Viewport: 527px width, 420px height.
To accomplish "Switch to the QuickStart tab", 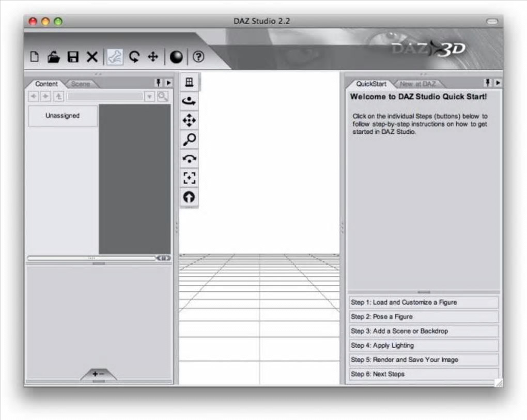I will pos(371,84).
